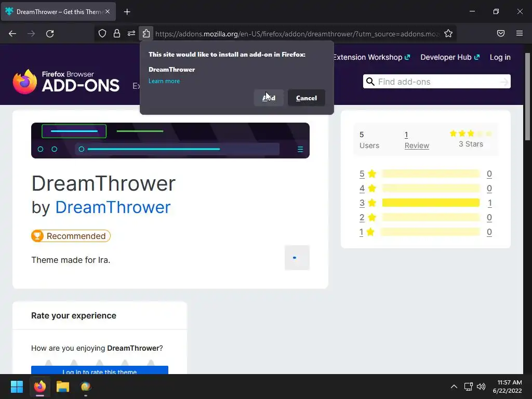The width and height of the screenshot is (532, 399).
Task: View the 5-star ratings row
Action: 425,174
